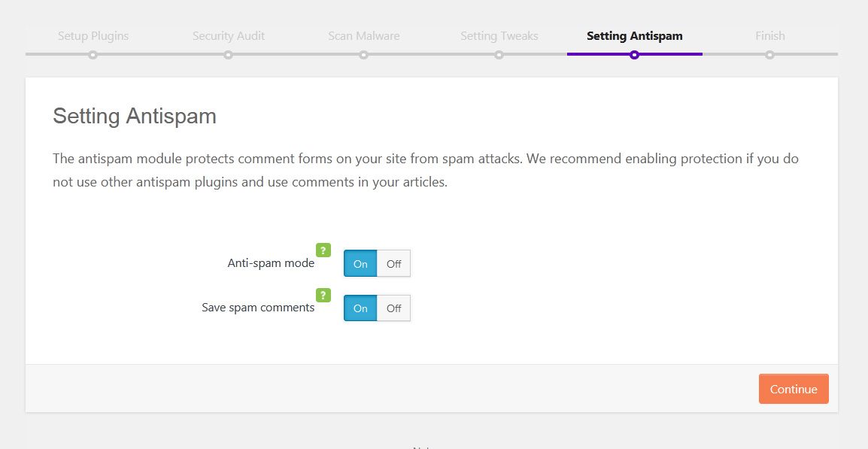Screen dimensions: 868x449
Task: Turn Anti-spam mode On
Action: 360,264
